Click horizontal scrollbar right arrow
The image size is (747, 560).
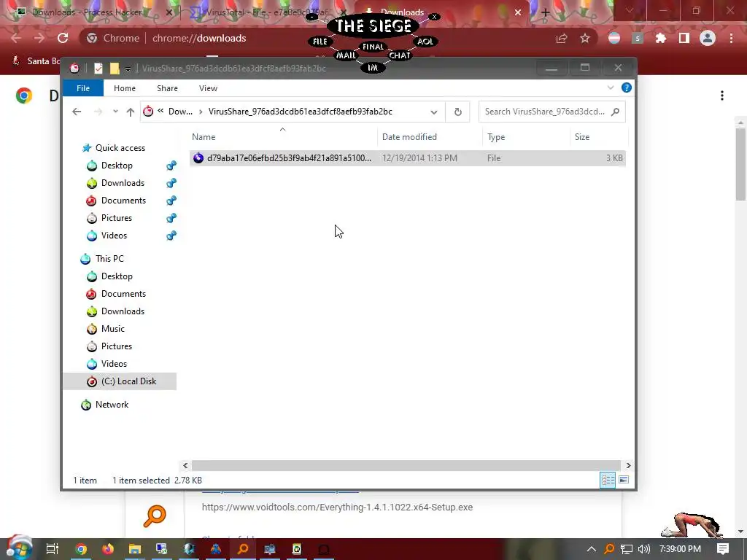(x=628, y=465)
